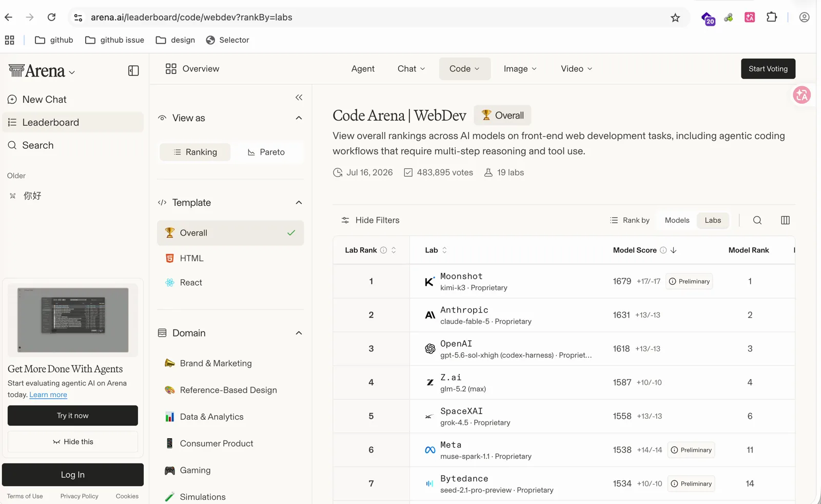Click the Model Score info icon
The image size is (821, 504).
[x=663, y=250]
